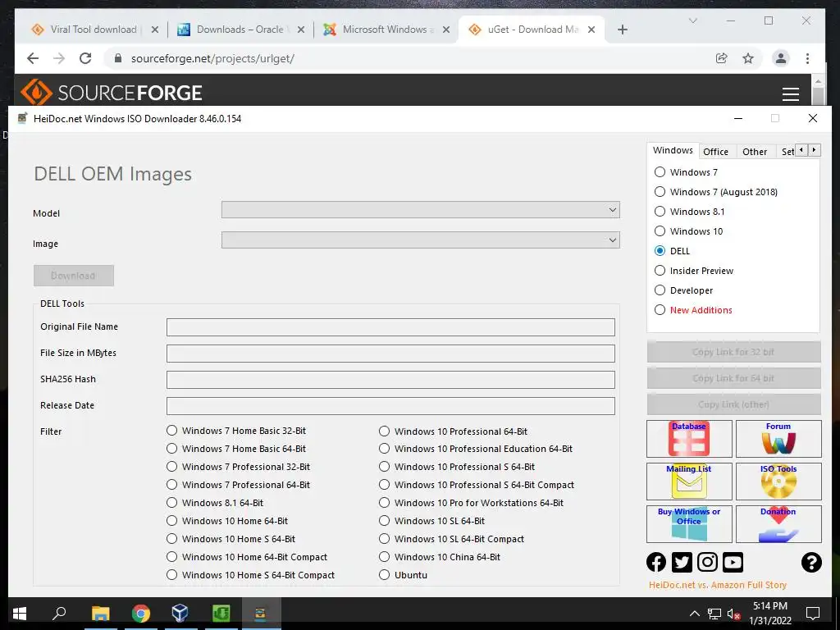The width and height of the screenshot is (840, 630).
Task: Open SourceForge hamburger menu
Action: pyautogui.click(x=791, y=94)
